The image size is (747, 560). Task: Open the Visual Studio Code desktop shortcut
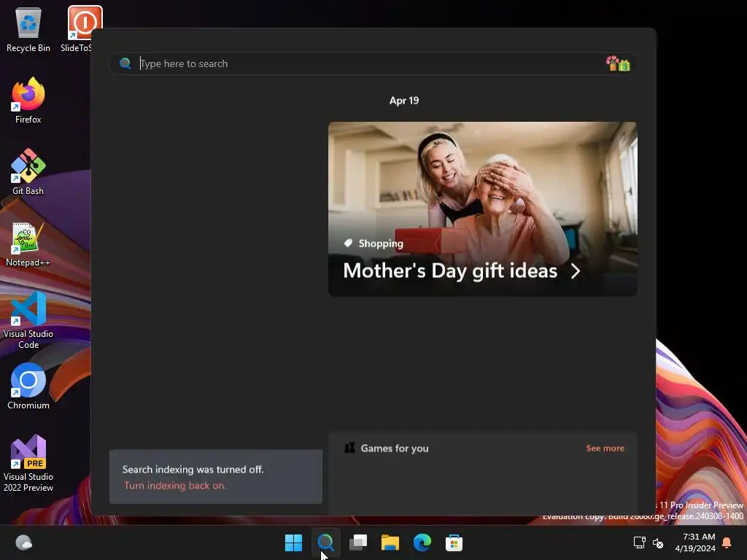28,320
